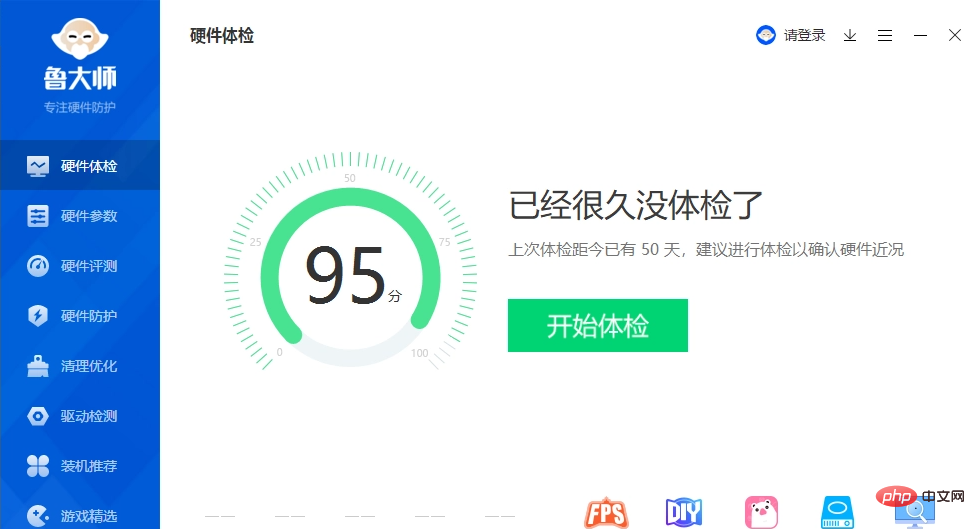The width and height of the screenshot is (975, 529).
Task: Click the monitor magnifier icon
Action: (x=915, y=514)
